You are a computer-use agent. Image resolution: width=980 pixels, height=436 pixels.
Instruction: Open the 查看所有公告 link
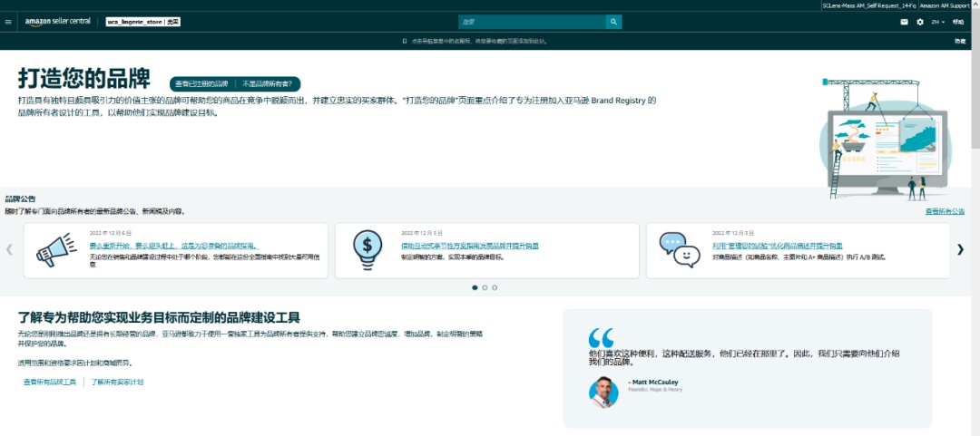[944, 211]
